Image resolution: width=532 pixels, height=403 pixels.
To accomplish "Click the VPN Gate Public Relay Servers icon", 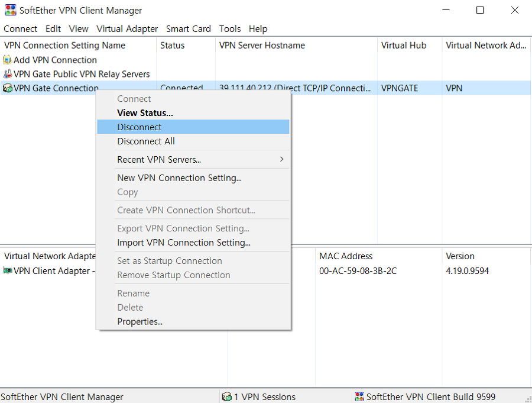I will 8,74.
